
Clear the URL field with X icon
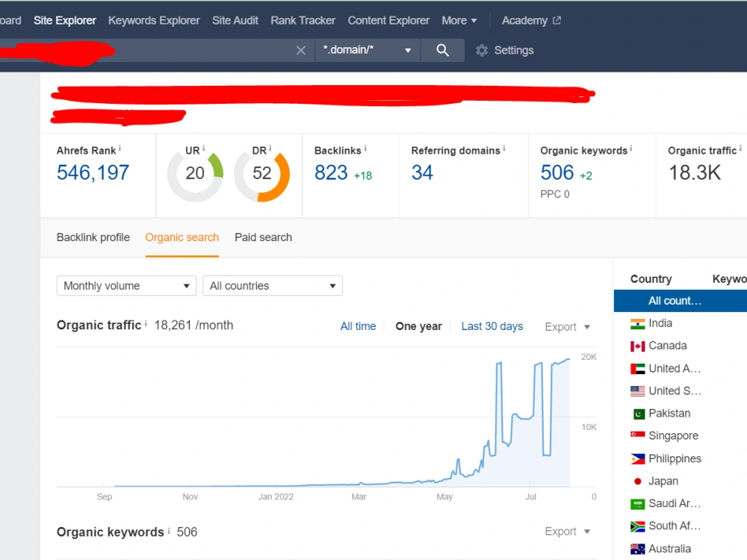[300, 50]
